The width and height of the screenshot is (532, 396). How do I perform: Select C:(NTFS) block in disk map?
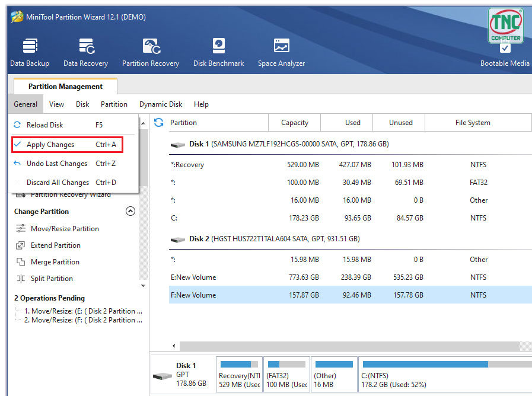click(x=445, y=375)
